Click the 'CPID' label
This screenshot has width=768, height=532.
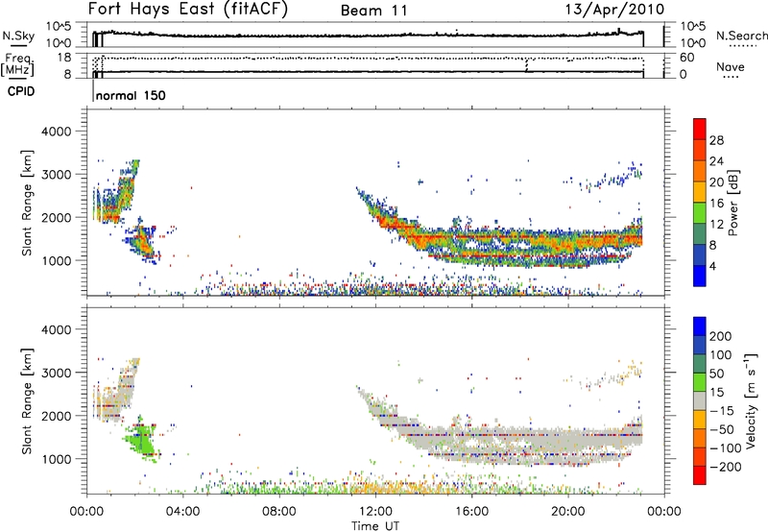[x=21, y=91]
